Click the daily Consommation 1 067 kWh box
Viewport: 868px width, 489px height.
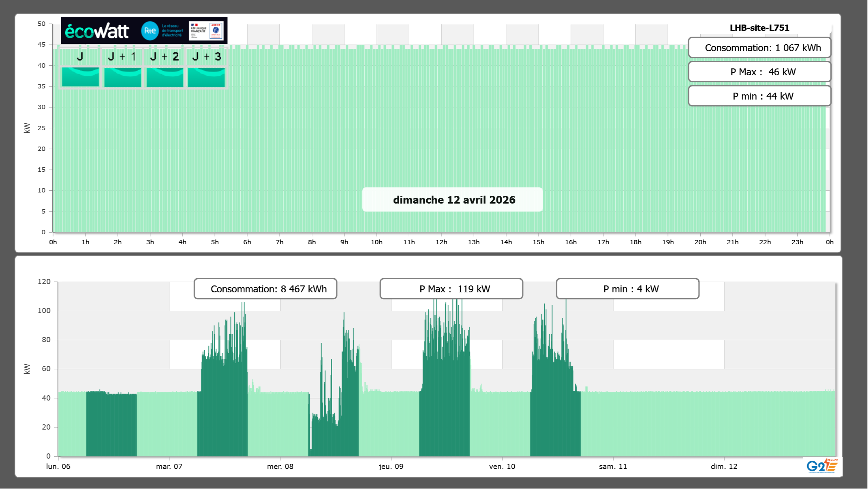click(x=759, y=48)
